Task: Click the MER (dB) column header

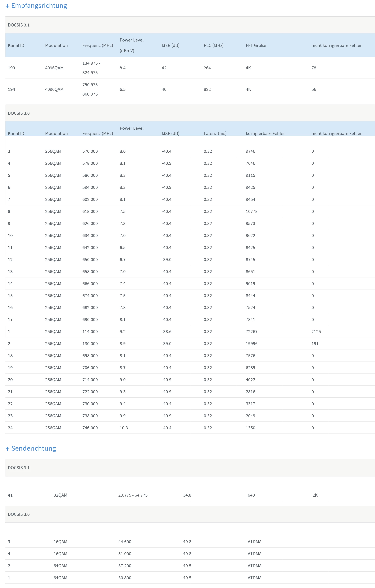Action: [x=170, y=45]
